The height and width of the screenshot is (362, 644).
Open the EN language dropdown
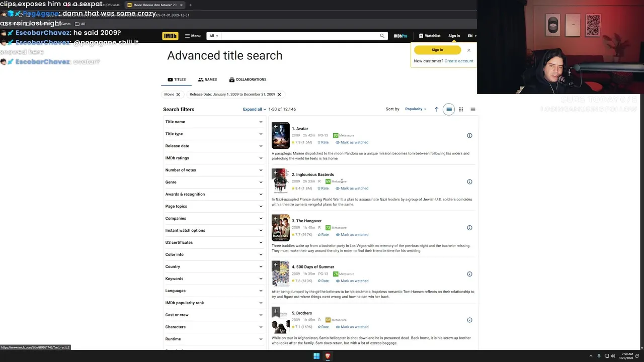click(472, 36)
